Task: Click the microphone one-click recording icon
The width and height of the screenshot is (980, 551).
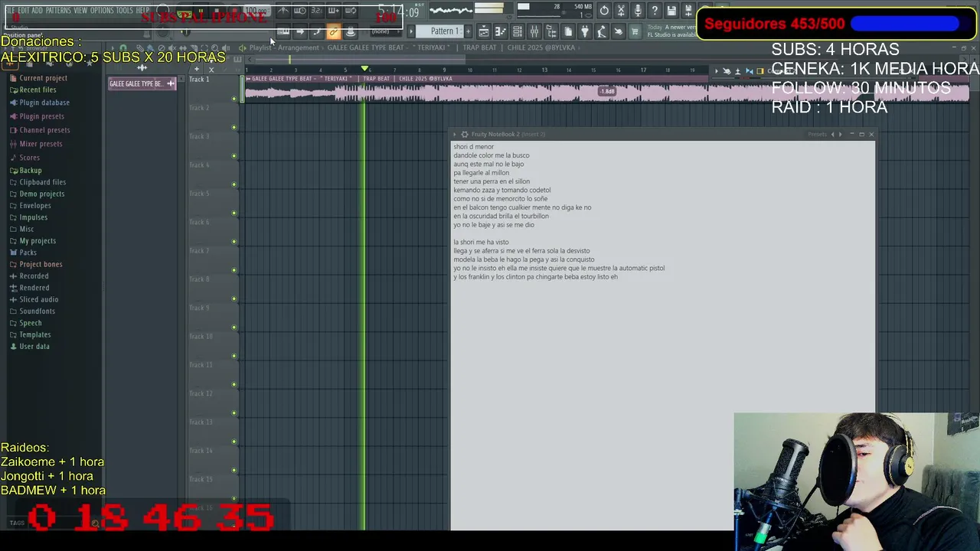Action: tap(638, 11)
